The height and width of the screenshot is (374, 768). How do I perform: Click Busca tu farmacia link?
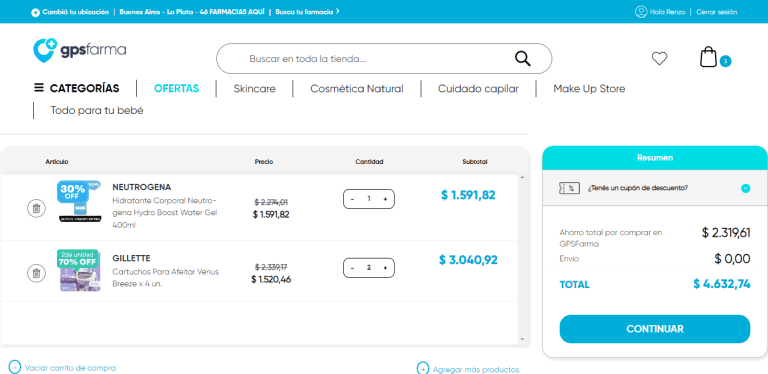point(304,12)
